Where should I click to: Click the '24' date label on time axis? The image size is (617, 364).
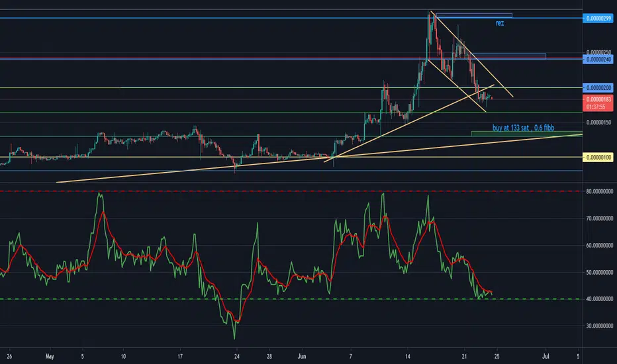237,357
